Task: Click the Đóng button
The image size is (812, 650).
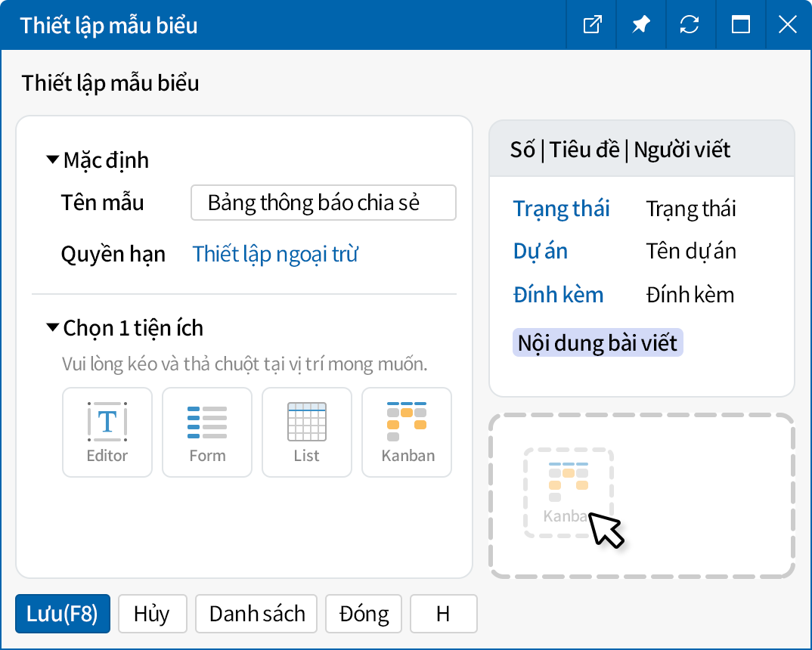Action: 364,614
